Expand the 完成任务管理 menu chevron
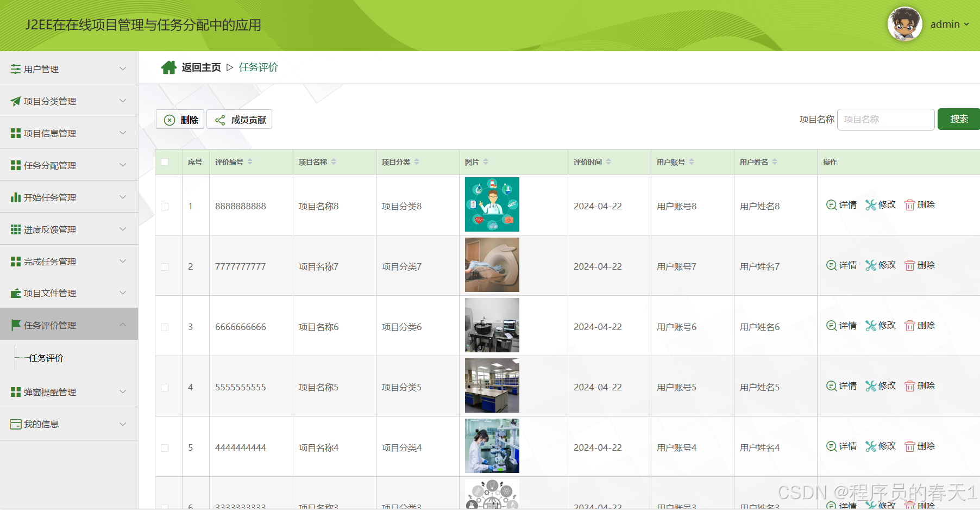This screenshot has height=510, width=980. (123, 261)
